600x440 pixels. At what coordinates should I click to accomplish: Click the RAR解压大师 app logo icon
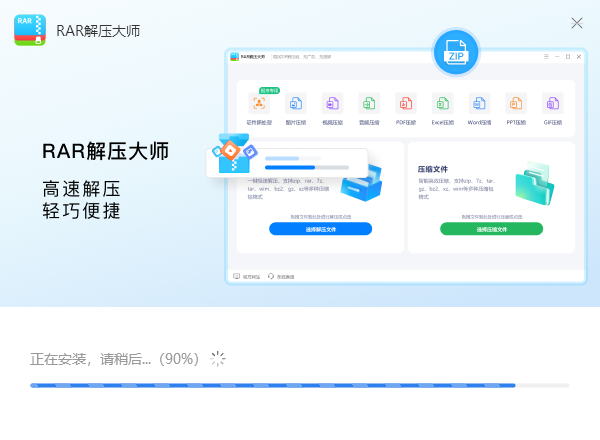pyautogui.click(x=30, y=30)
